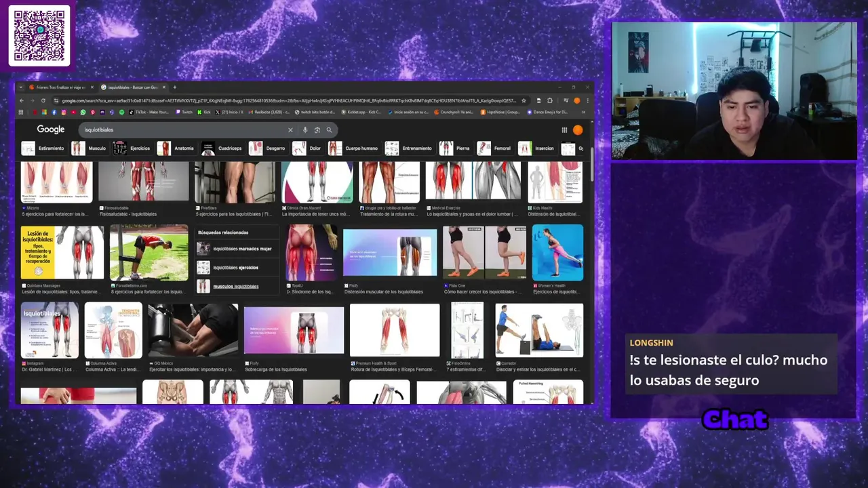
Task: Click the forward navigation arrow
Action: click(32, 100)
